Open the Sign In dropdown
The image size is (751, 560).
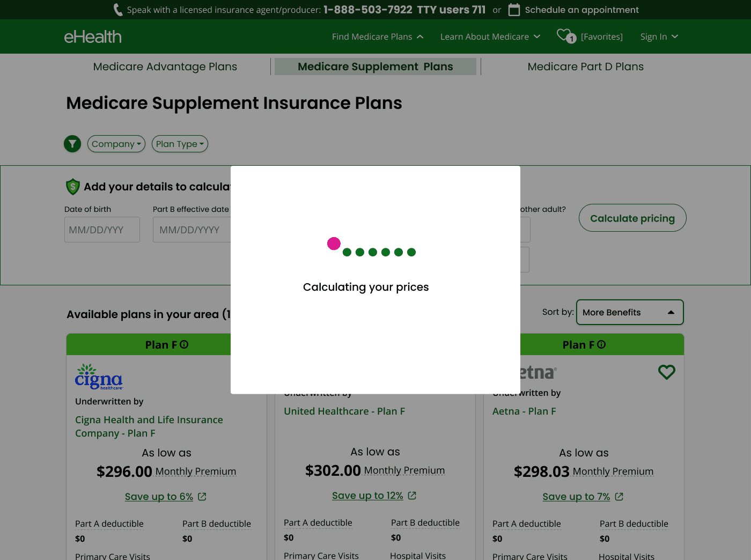(659, 36)
